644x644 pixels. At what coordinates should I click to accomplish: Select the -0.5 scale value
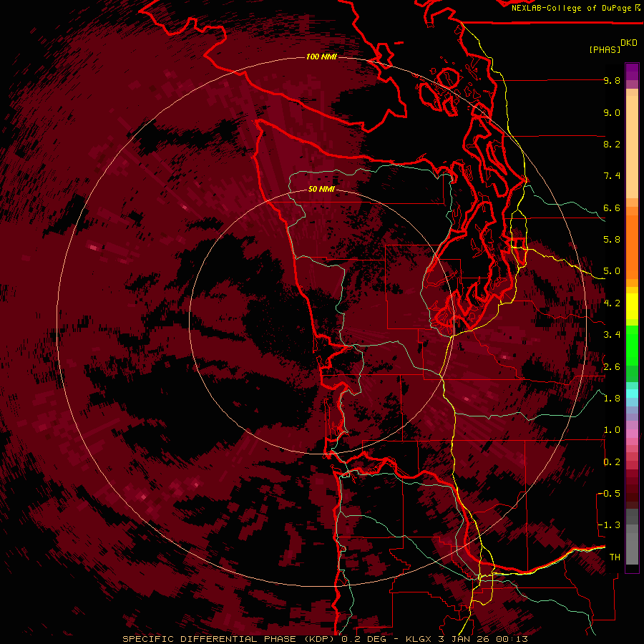[609, 494]
